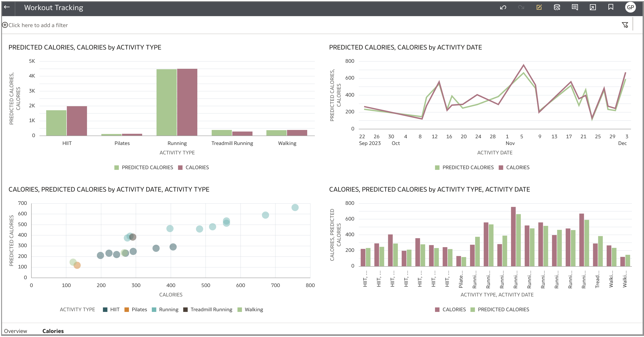Open the GP user profile menu
The width and height of the screenshot is (644, 337).
630,7
